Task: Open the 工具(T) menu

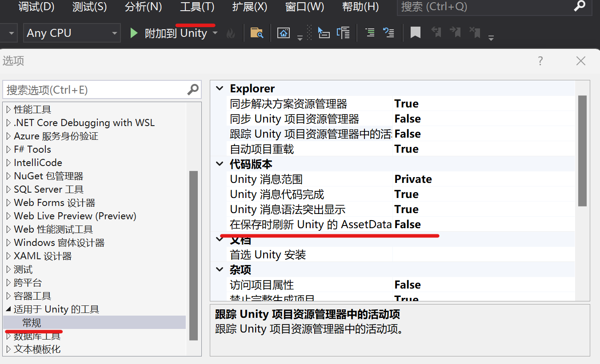Action: (x=196, y=7)
